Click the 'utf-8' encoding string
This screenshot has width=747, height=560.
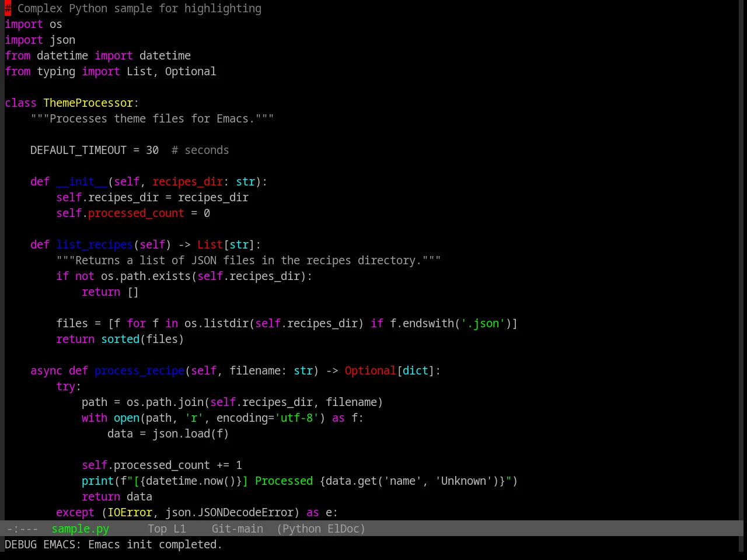click(297, 418)
